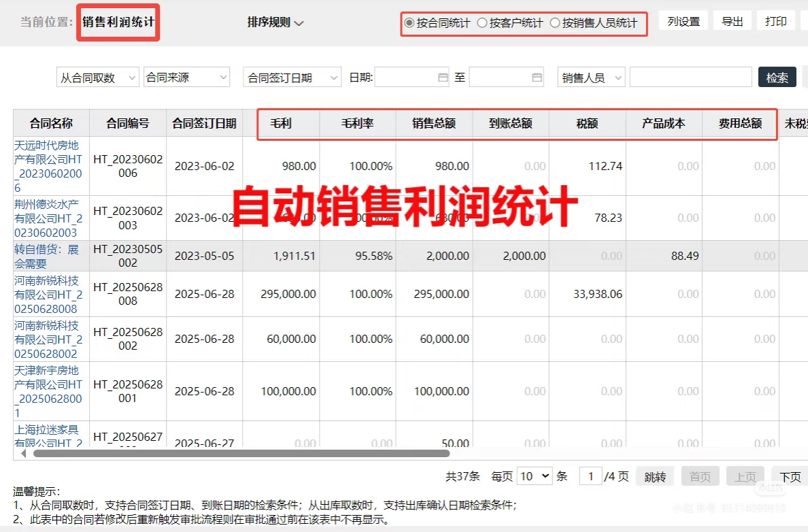Open contract link 河南新锐科技有限公司HT_20250628002
The image size is (808, 532).
[48, 339]
